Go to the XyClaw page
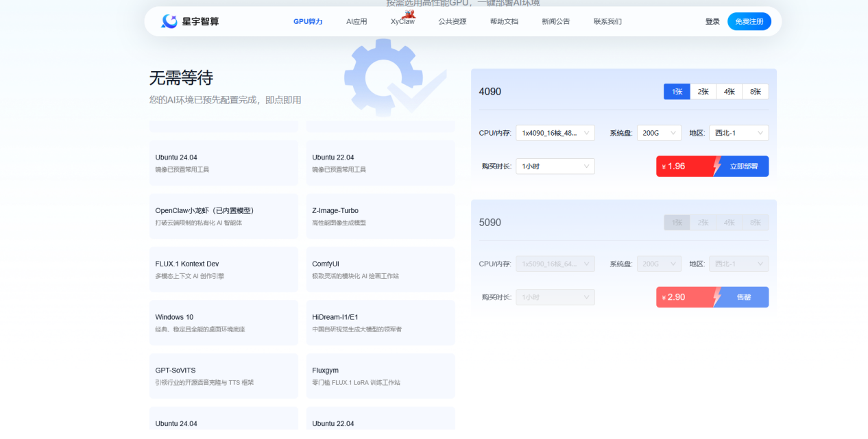The height and width of the screenshot is (439, 868). coord(402,21)
